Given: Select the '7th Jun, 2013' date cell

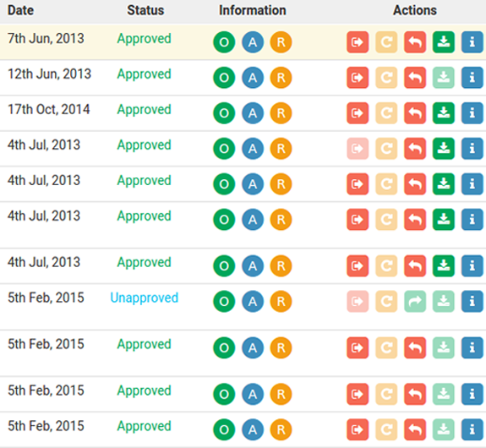Looking at the screenshot, I should tap(46, 38).
